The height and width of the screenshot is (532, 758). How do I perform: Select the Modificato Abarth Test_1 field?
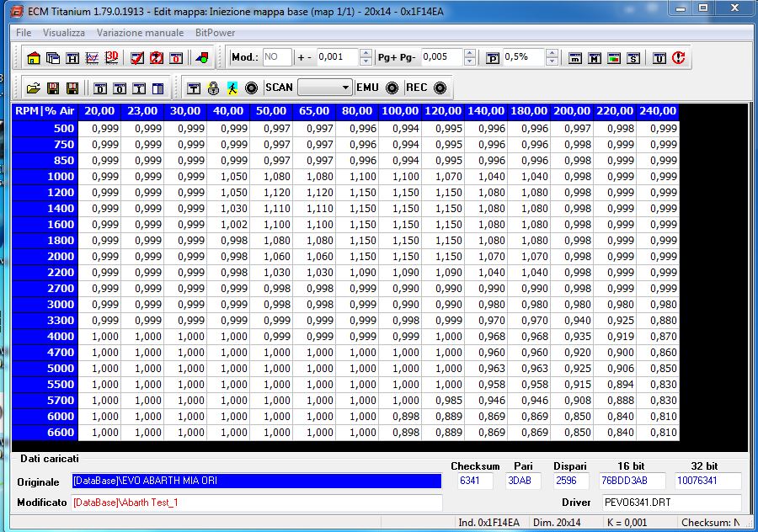[x=257, y=503]
